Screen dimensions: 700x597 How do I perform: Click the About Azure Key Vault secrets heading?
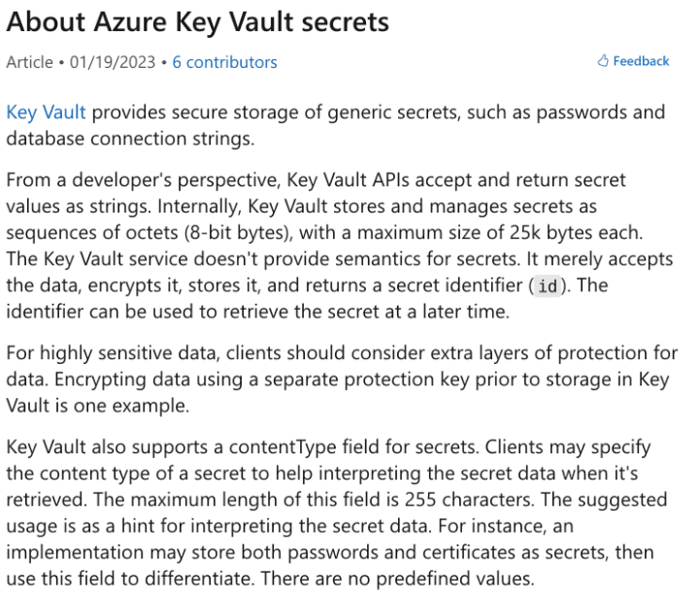(198, 20)
